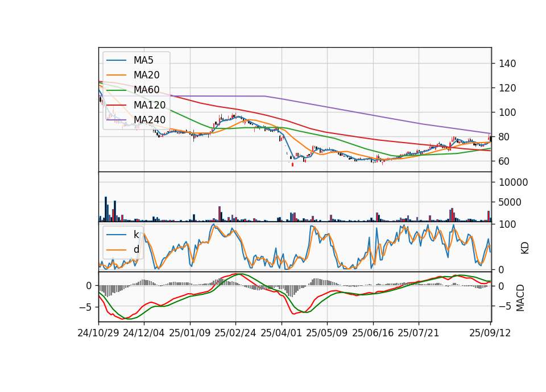Click the left MACD axis value 0

(x=89, y=286)
